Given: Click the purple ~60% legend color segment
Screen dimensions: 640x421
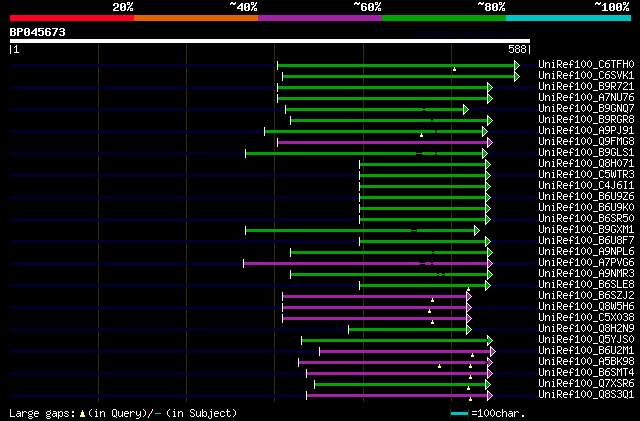Looking at the screenshot, I should pyautogui.click(x=320, y=18).
